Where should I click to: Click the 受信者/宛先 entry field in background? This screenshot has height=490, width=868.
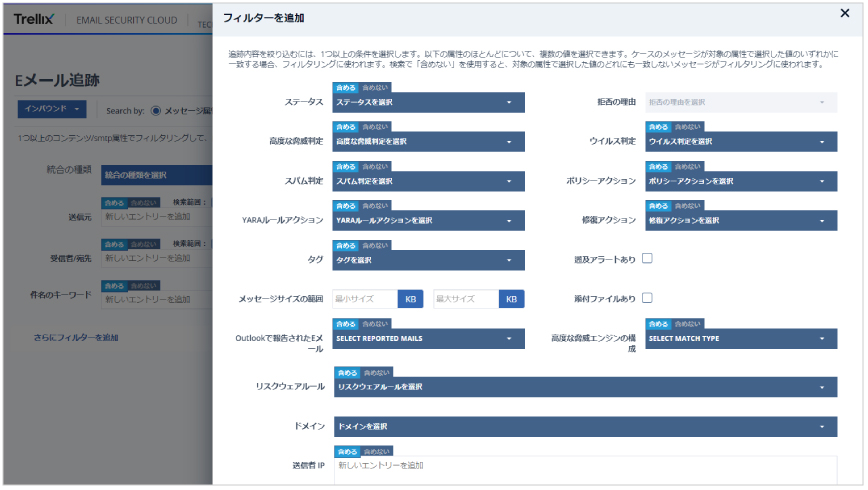(x=157, y=258)
